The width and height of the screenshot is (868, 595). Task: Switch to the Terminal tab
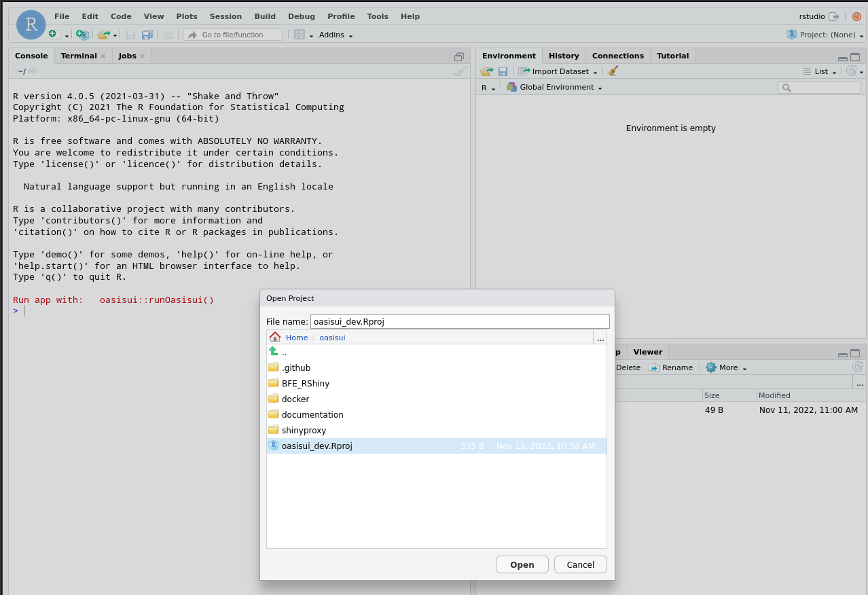pos(79,56)
